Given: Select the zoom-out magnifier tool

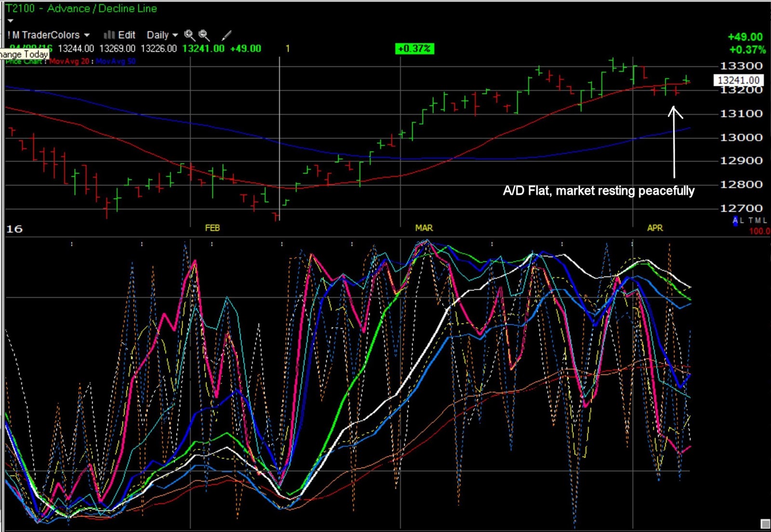Looking at the screenshot, I should pos(204,35).
